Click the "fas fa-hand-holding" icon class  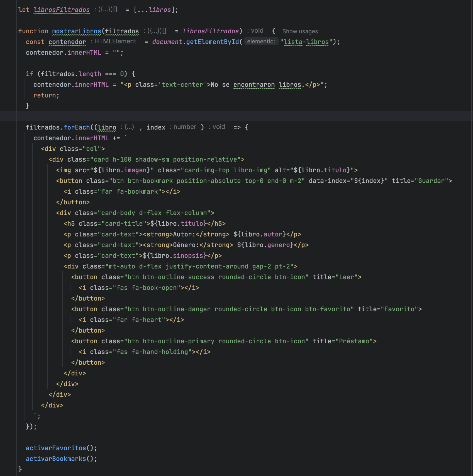point(152,352)
